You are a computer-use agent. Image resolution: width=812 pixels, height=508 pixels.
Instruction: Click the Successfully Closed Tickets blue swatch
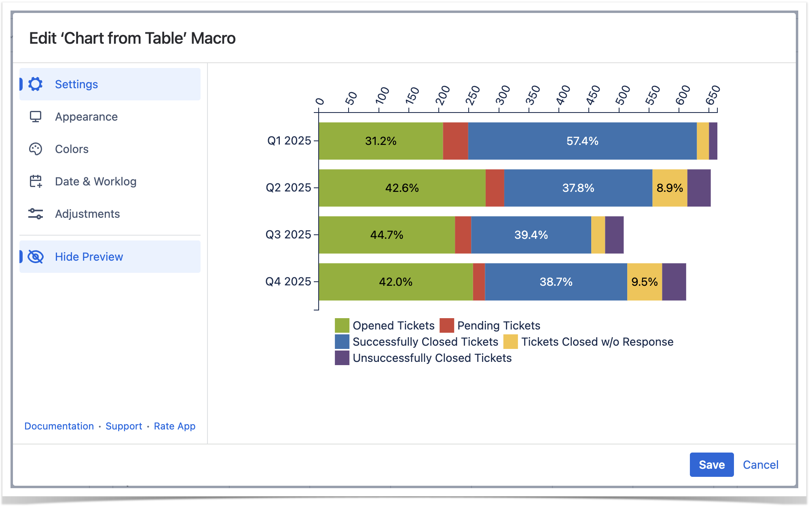point(342,342)
